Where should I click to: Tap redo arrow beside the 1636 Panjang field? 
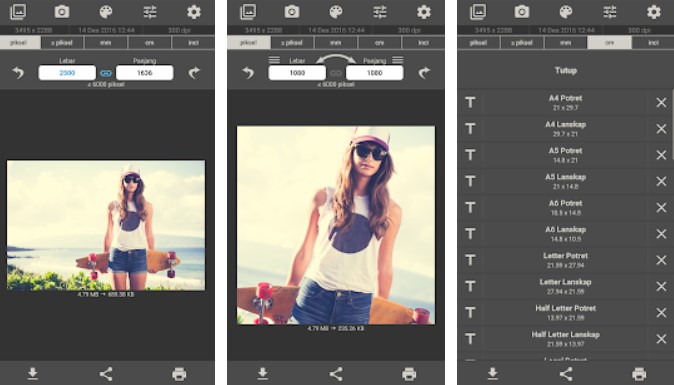(x=194, y=73)
